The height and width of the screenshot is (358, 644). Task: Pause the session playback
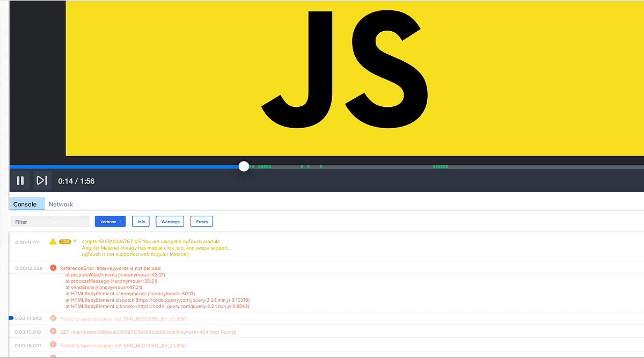(20, 181)
